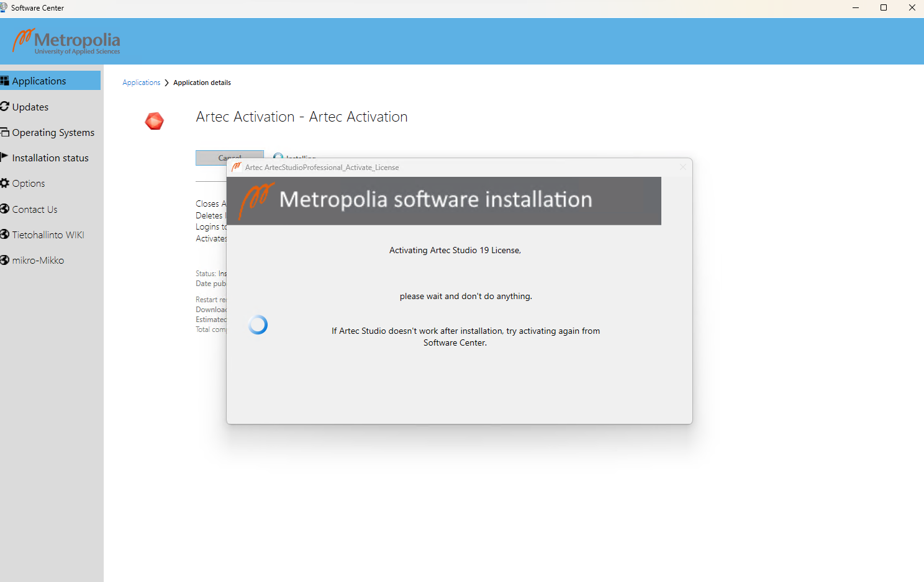Cancel the Artec Activation installation
This screenshot has width=924, height=582.
pos(229,158)
